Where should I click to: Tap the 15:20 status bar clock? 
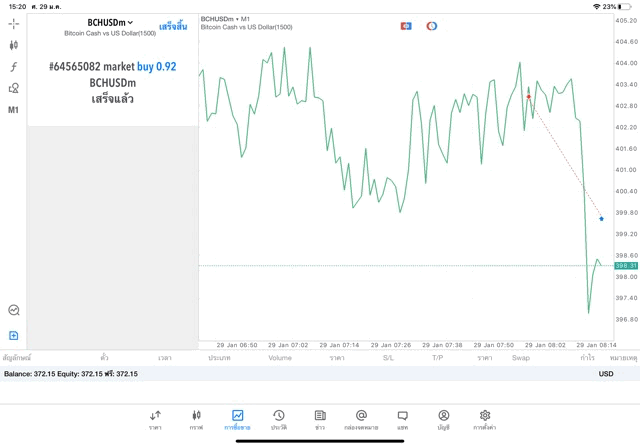click(17, 7)
